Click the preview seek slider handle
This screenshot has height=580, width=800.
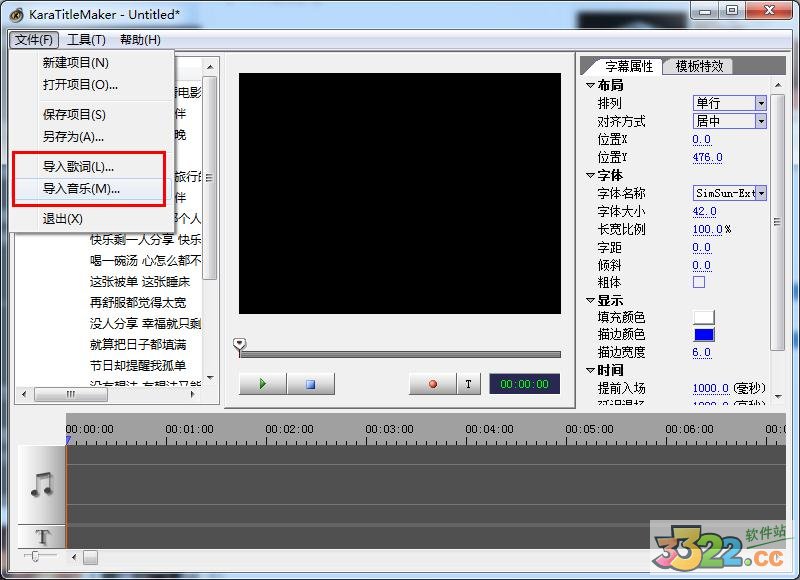point(239,345)
